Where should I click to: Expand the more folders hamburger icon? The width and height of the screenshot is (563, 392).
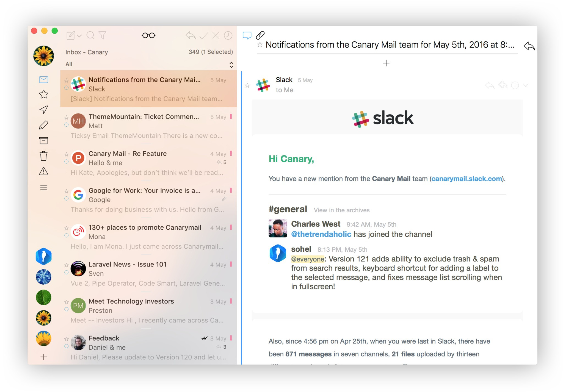click(x=43, y=188)
